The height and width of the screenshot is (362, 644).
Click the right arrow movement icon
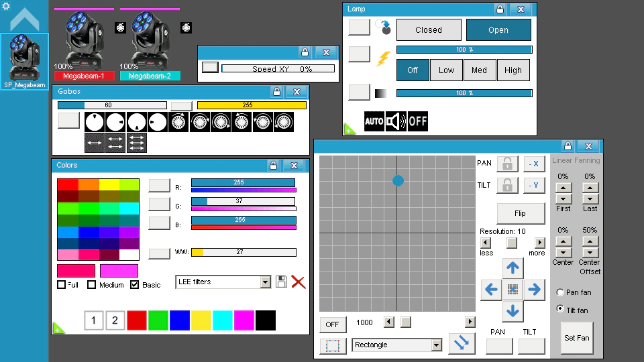point(535,290)
